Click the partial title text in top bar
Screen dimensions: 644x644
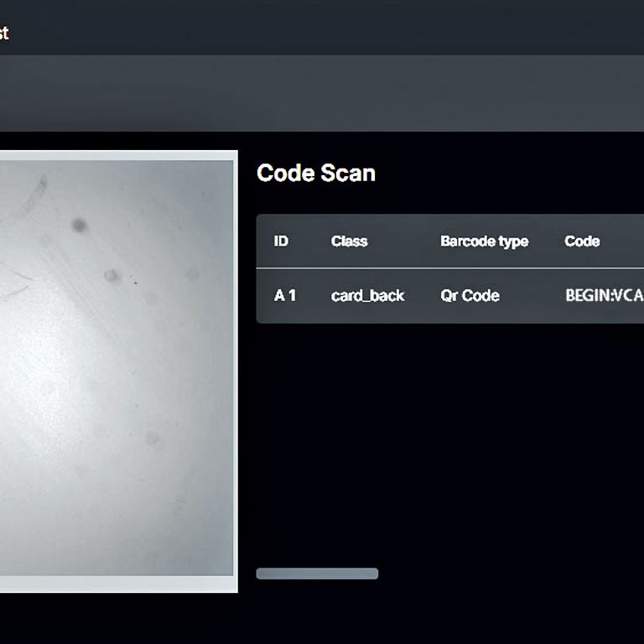coord(4,34)
